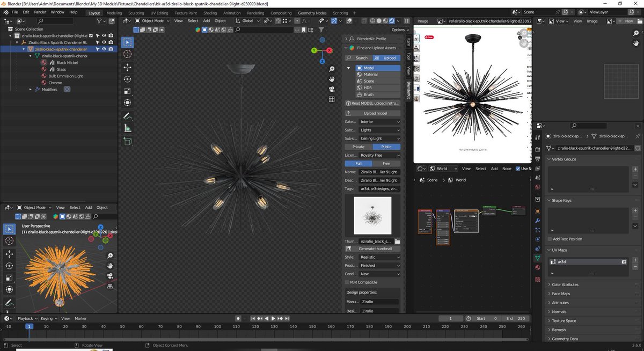Open the Subcategory Lights dropdown
This screenshot has height=351, width=644.
[x=379, y=130]
